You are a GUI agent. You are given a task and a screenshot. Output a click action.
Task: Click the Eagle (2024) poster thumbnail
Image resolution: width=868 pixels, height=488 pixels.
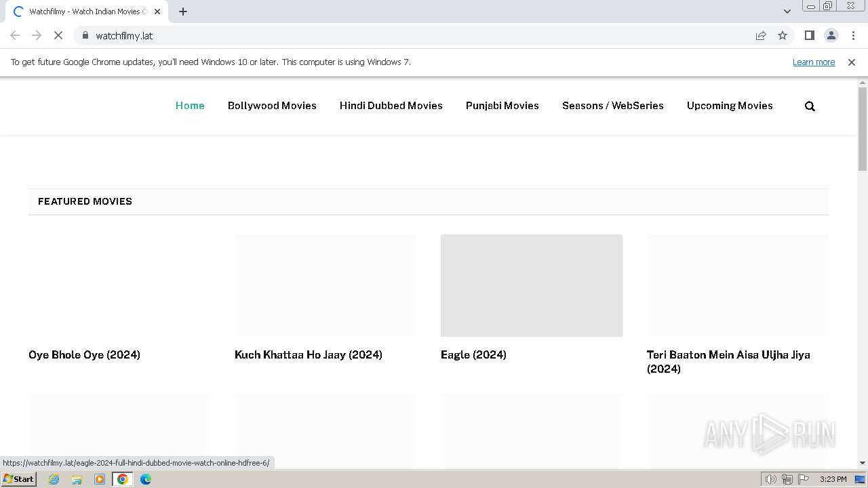(x=532, y=285)
